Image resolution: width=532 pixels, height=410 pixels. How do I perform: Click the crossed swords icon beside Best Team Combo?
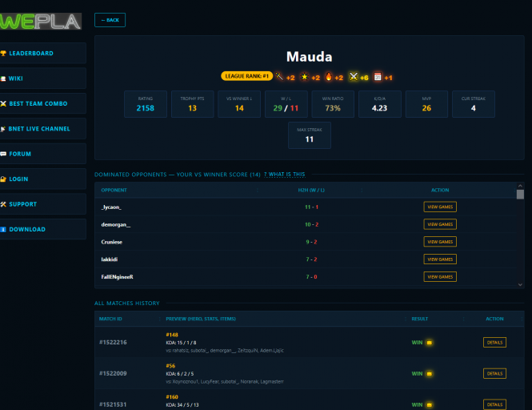tap(3, 103)
